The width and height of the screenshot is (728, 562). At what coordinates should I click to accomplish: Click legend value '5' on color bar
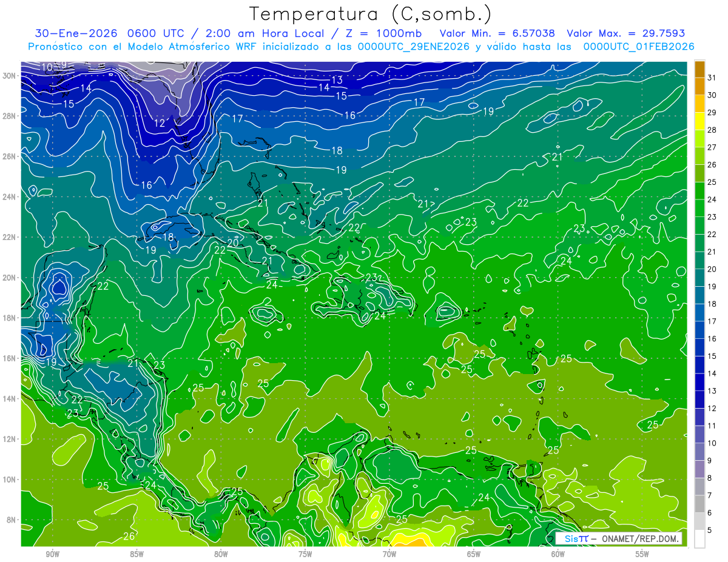tap(710, 530)
